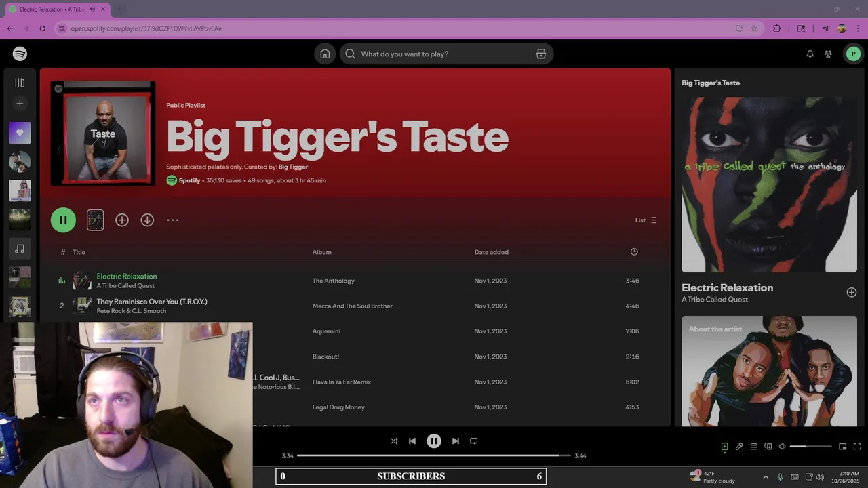Enter full screen mode

point(857,447)
